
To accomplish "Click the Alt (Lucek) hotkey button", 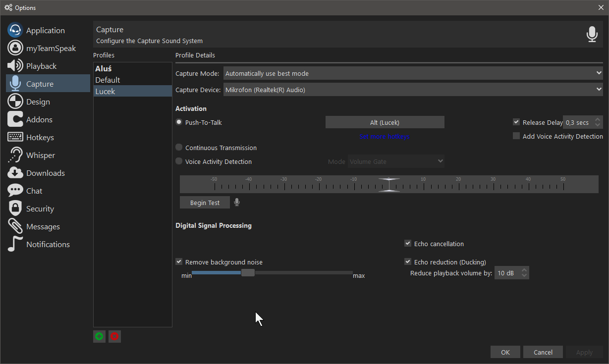I will 385,122.
